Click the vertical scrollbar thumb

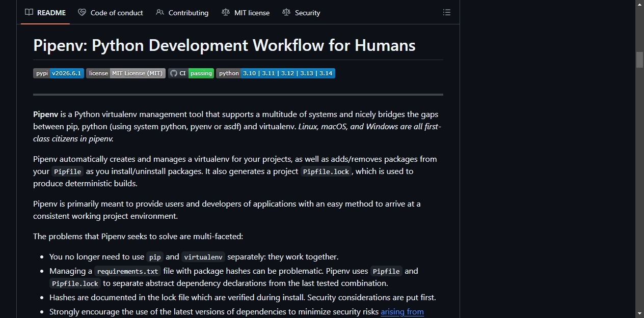639,60
